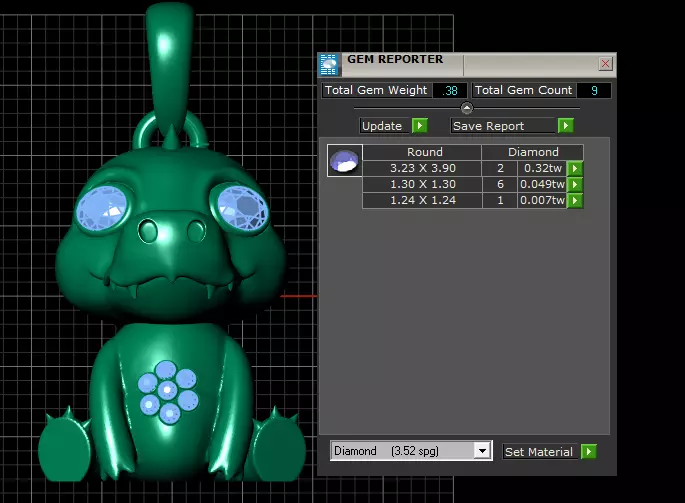Select the 1.24 X 1.24 size cell
The image size is (685, 503).
point(422,201)
